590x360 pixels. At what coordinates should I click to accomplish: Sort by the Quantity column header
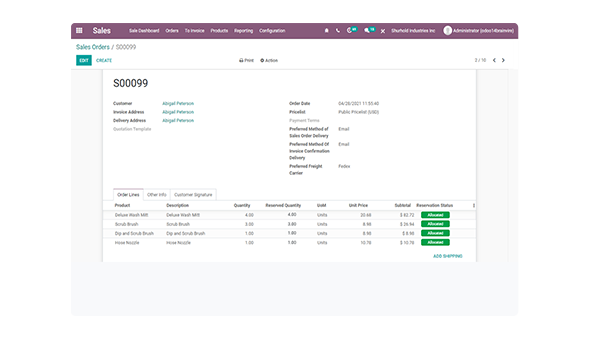click(x=242, y=205)
